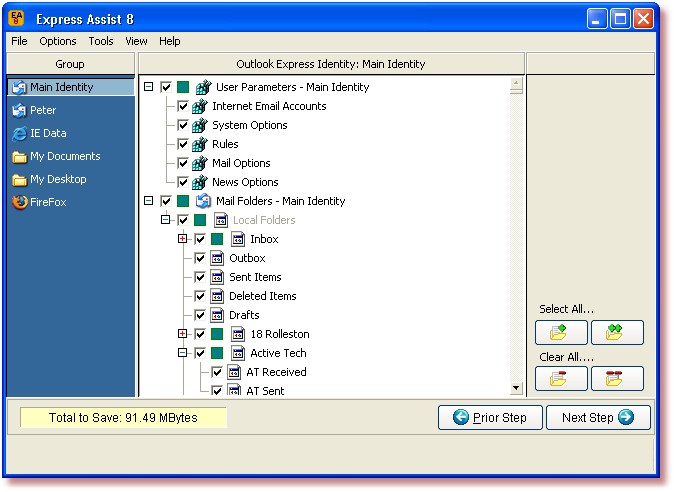Uncheck the Drafts checkbox

click(x=200, y=315)
